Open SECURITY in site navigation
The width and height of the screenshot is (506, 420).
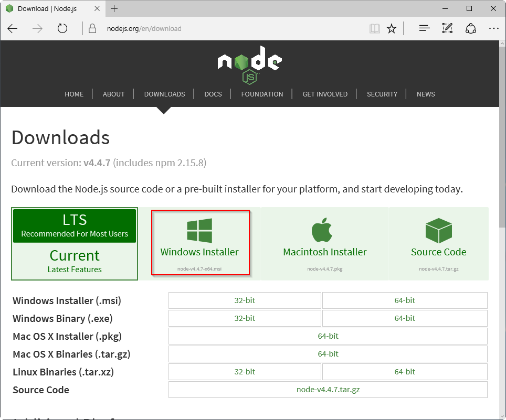point(382,94)
